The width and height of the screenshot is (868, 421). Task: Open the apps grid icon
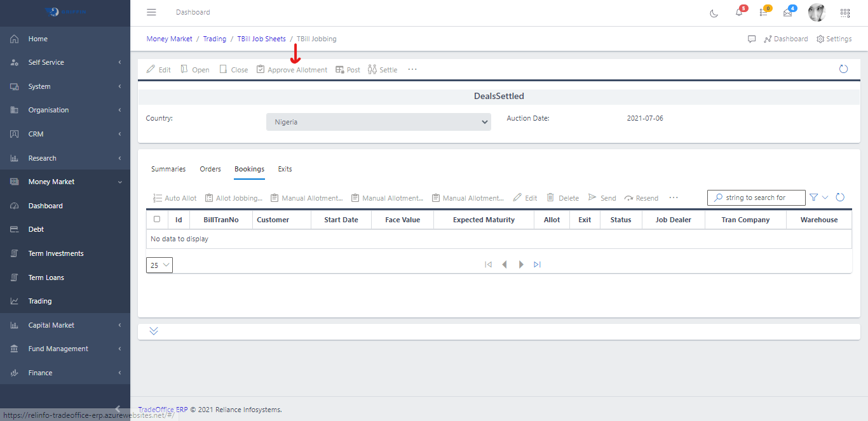[845, 13]
